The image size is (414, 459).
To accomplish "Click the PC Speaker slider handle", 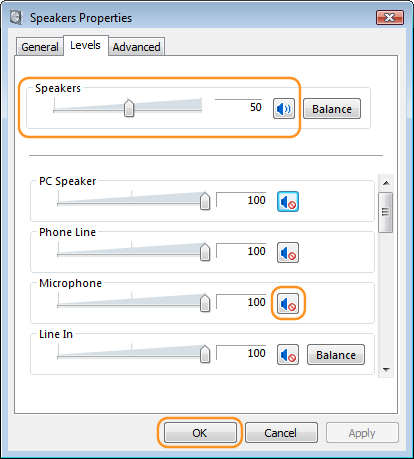I will click(205, 201).
